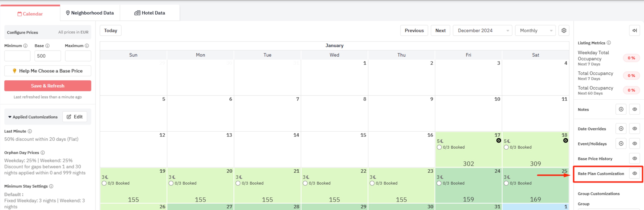Viewport: 644px width, 210px height.
Task: Click the price 309 on January 18
Action: coord(535,164)
